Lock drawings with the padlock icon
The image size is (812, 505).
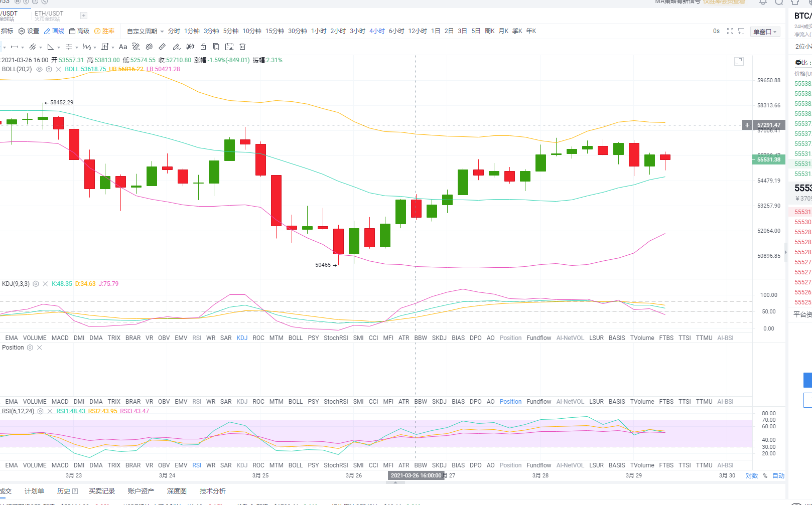pos(203,47)
